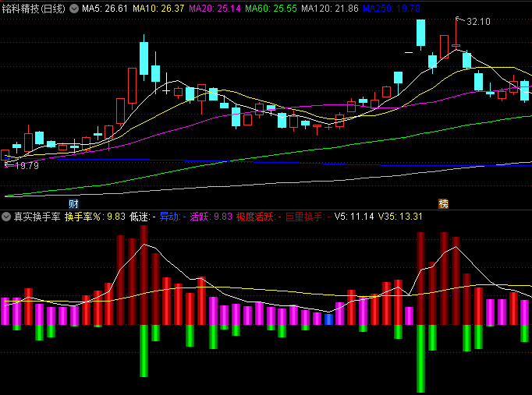Click the V5: 11.14 value

(354, 217)
